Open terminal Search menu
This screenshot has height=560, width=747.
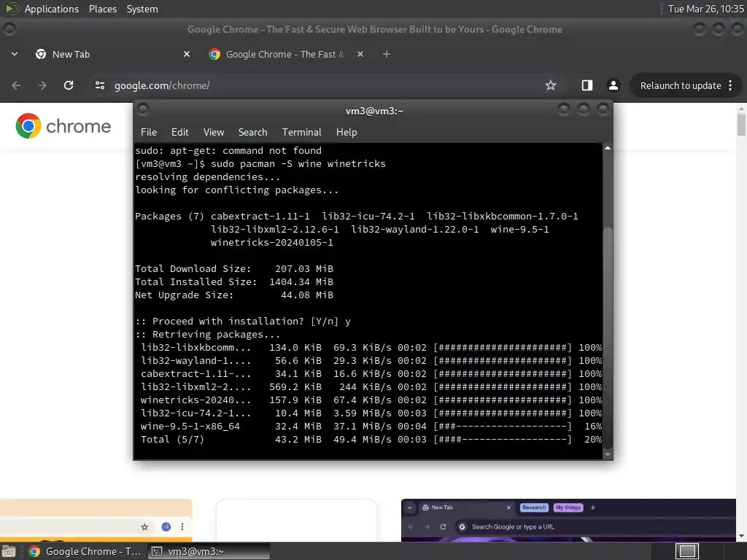click(x=252, y=133)
